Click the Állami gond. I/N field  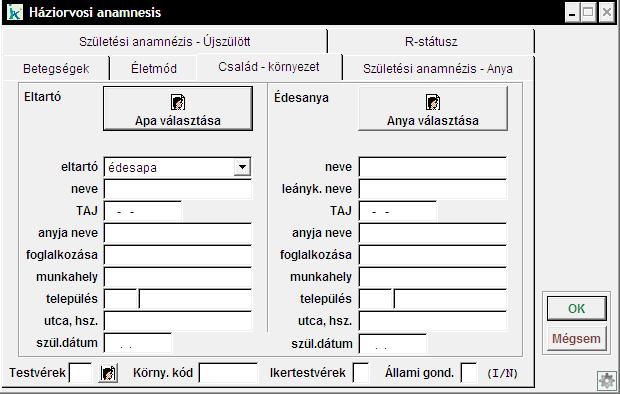469,373
